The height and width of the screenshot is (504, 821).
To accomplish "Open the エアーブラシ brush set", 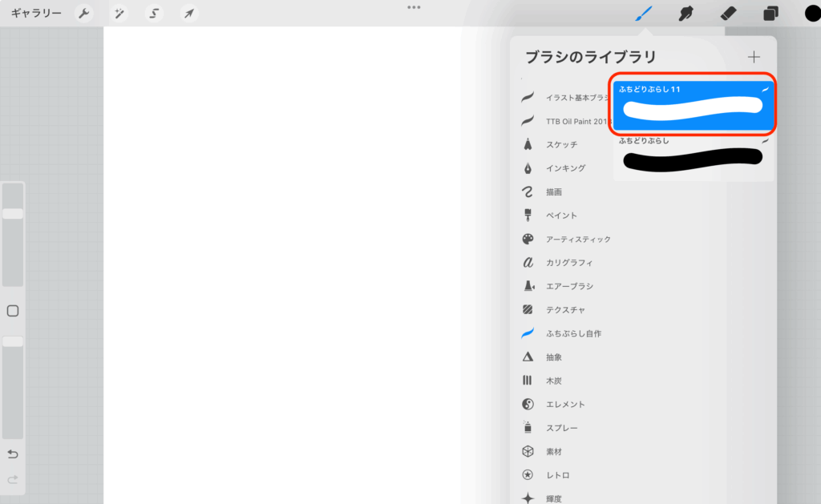I will coord(558,286).
